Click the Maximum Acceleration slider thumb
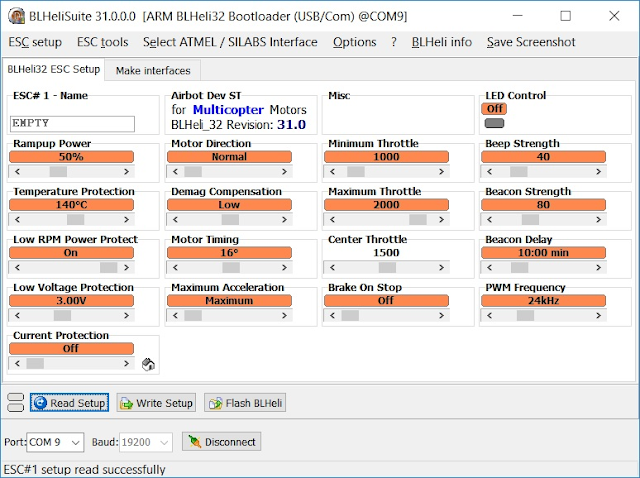640x478 pixels. tap(193, 316)
